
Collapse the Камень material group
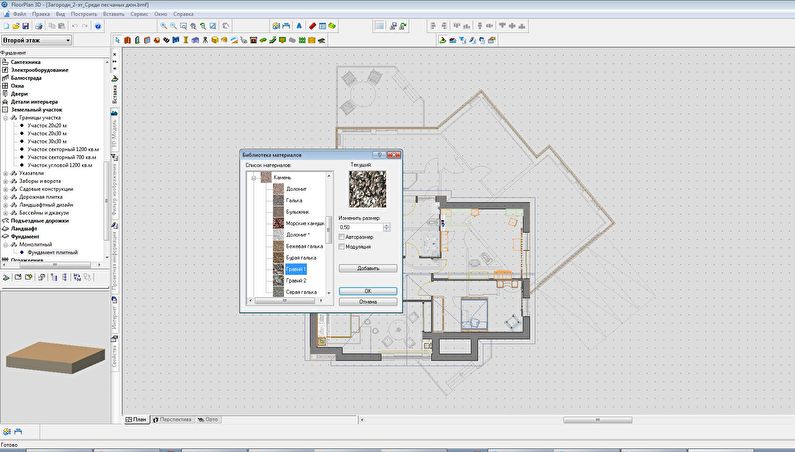point(254,177)
